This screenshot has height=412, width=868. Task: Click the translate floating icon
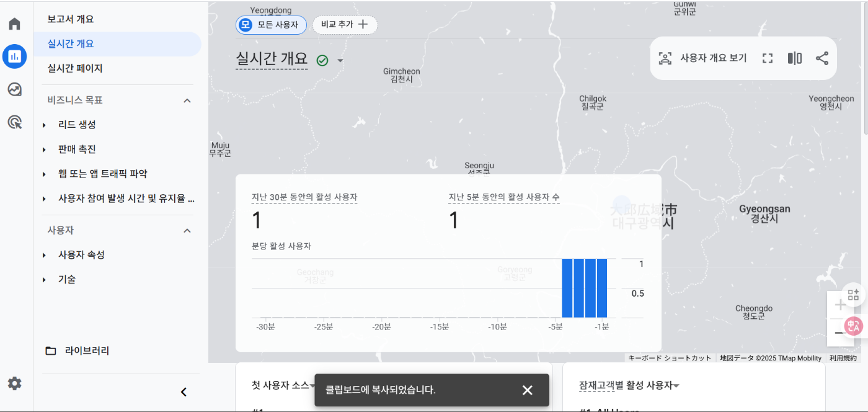click(x=854, y=326)
